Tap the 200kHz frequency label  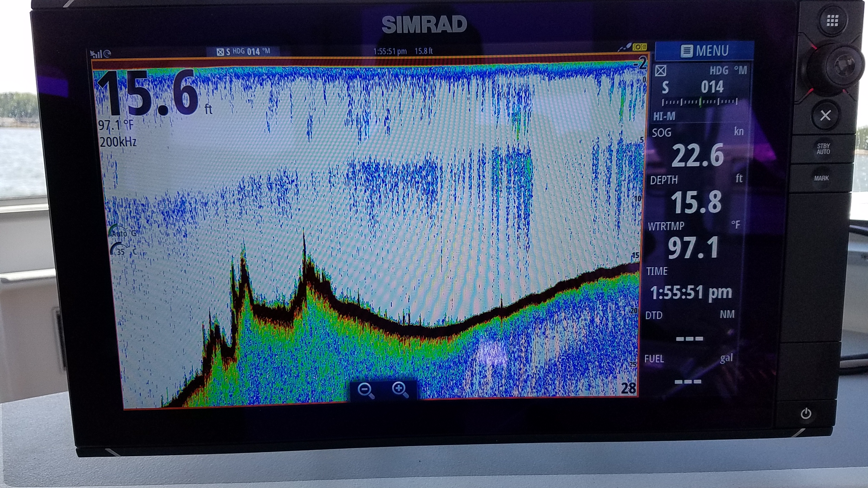tap(118, 142)
